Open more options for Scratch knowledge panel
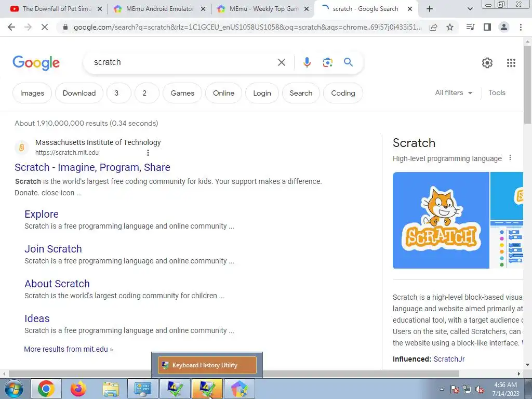 tap(510, 158)
